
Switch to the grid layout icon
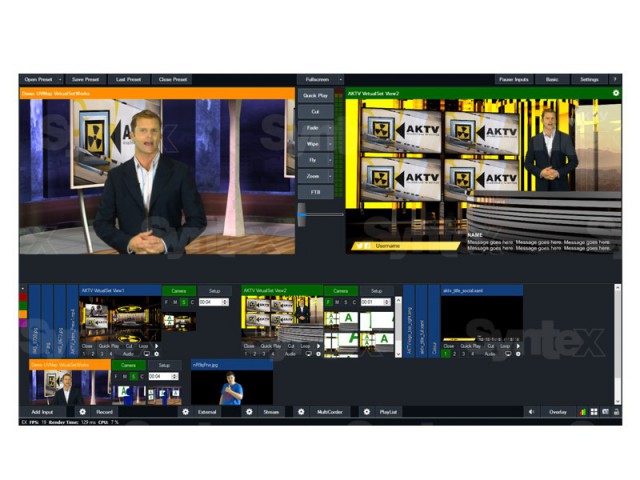pyautogui.click(x=593, y=411)
